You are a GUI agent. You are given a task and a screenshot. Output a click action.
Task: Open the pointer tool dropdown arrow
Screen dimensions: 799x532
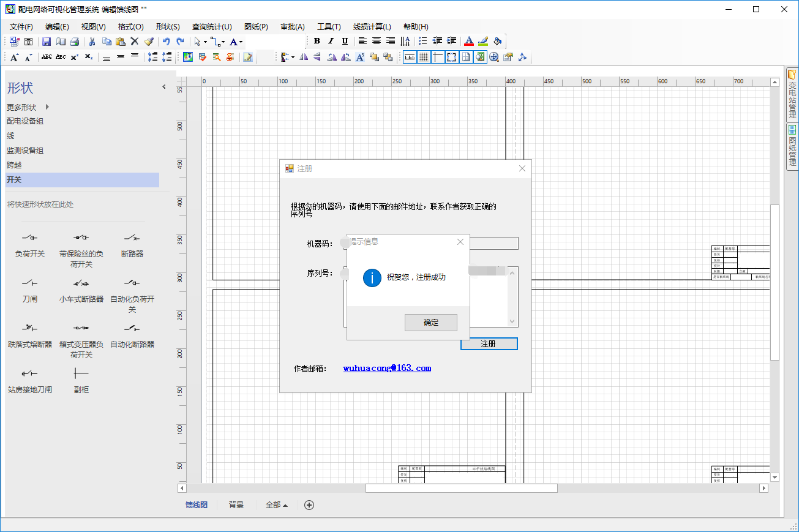(x=205, y=42)
